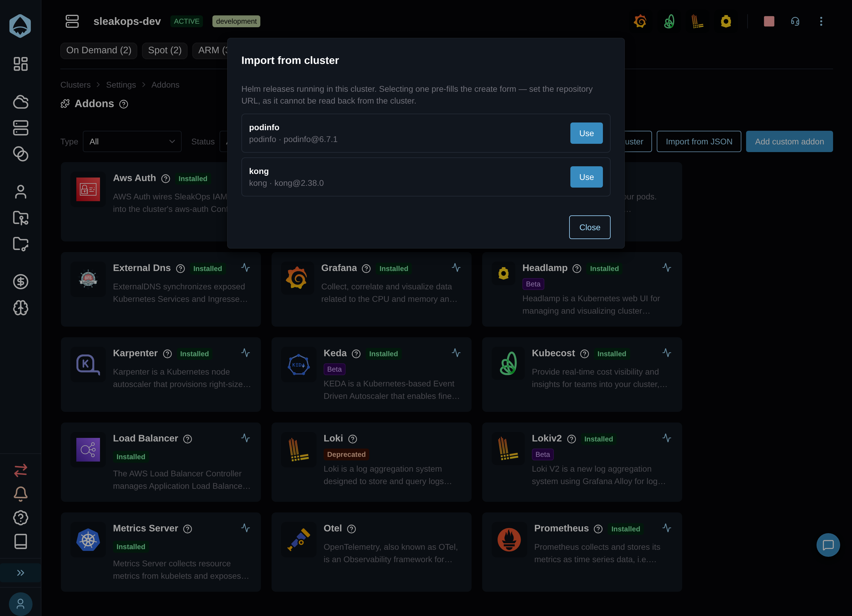852x616 pixels.
Task: Open dashboard grid icon in sidebar
Action: [x=20, y=64]
